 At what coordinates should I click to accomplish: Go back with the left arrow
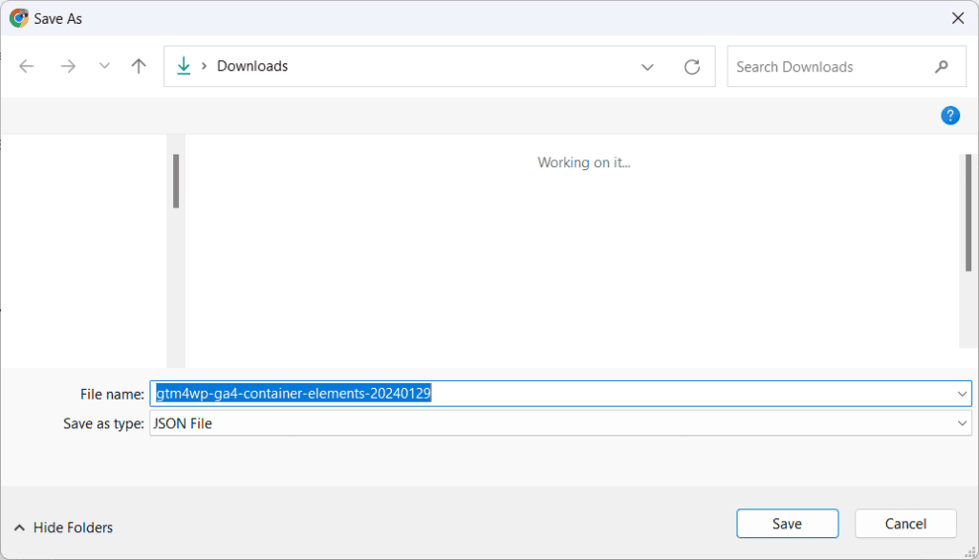(26, 66)
